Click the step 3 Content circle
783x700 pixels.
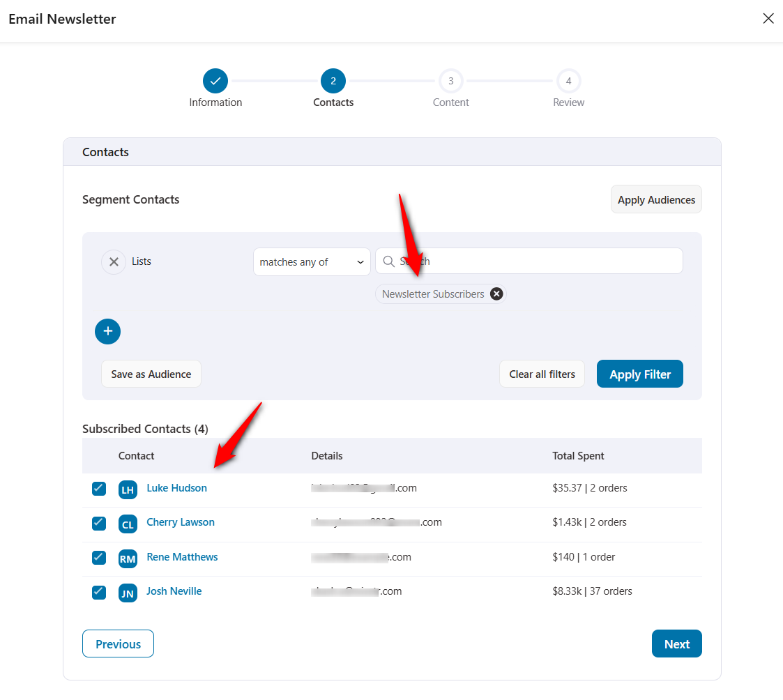[x=450, y=80]
